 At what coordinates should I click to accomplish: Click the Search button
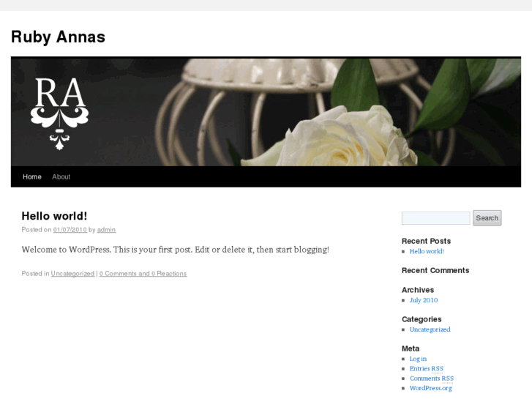tap(487, 218)
